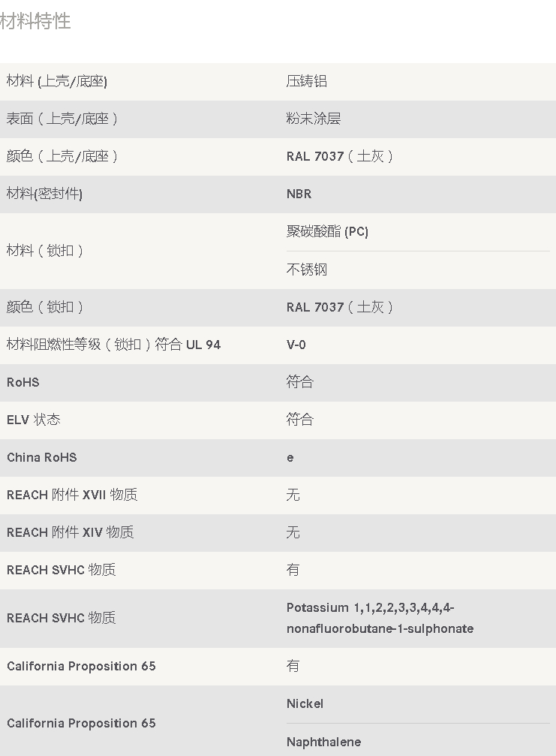Select the V-0 flammability rating value
This screenshot has width=556, height=756.
tap(296, 345)
